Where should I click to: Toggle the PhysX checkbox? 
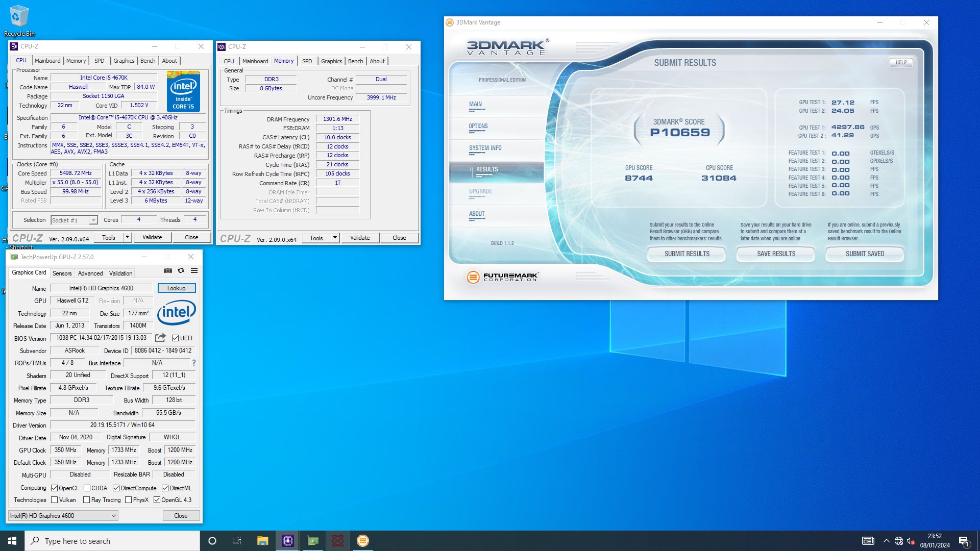128,500
